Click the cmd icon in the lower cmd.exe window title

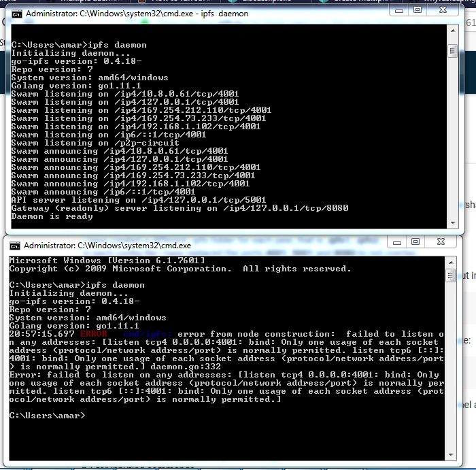coord(14,246)
